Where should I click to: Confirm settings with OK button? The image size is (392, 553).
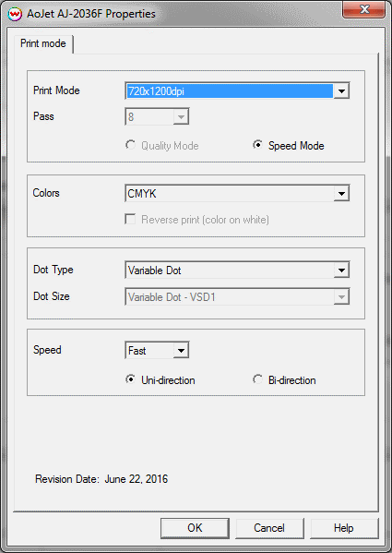pos(195,528)
